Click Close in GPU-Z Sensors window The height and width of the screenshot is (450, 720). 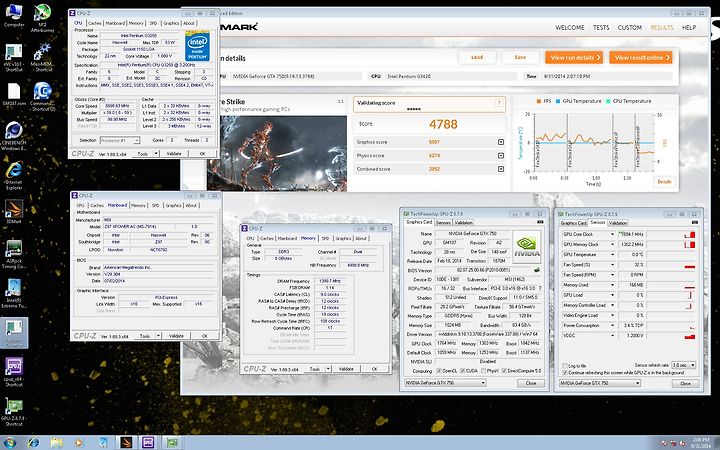pos(686,383)
